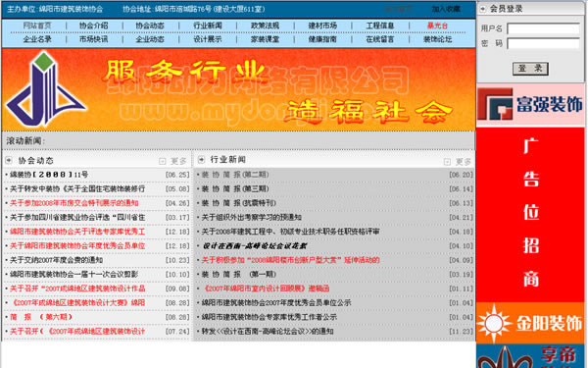Open 工程信息 navigation item

[x=380, y=26]
